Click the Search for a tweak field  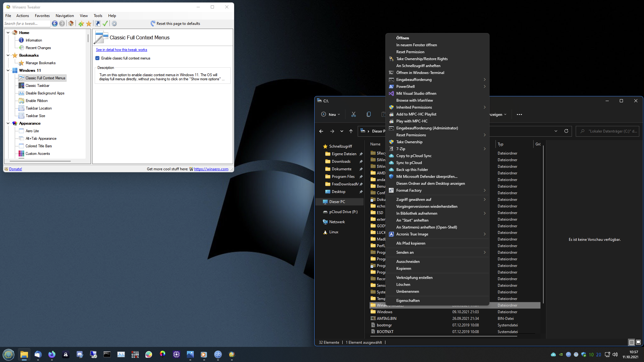click(27, 24)
